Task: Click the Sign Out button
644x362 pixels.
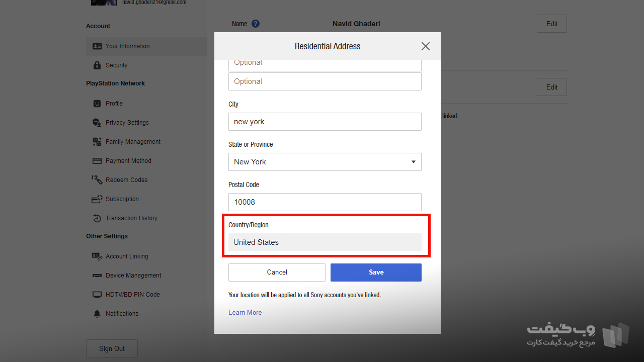Action: 112,348
